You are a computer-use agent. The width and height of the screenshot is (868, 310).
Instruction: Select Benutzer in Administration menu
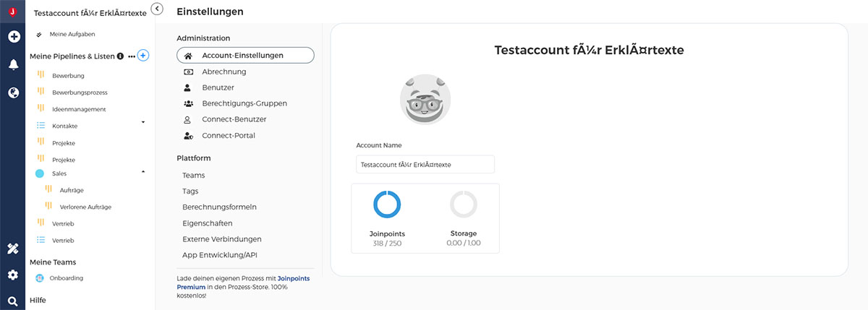[218, 87]
